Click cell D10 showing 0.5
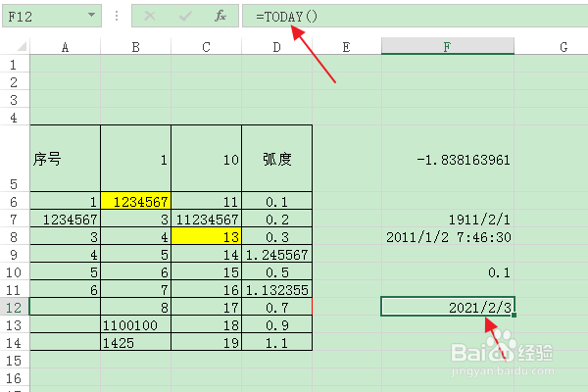Viewport: 588px width, 392px height. (276, 272)
